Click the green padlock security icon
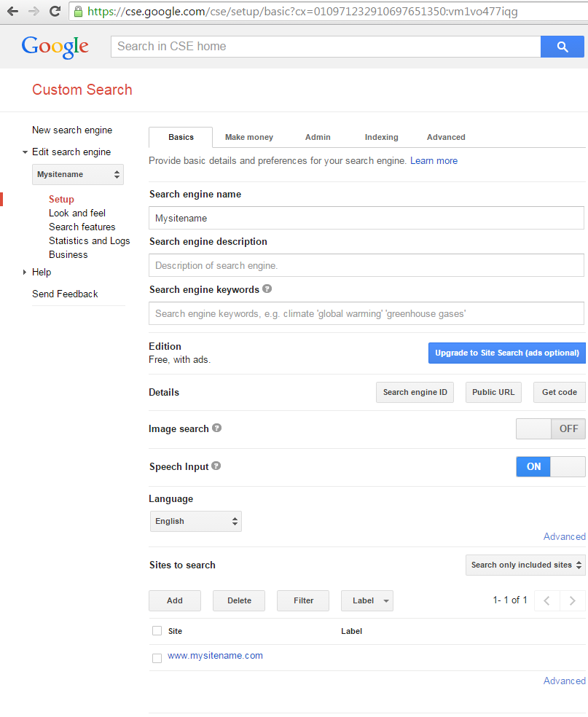Viewport: 588px width, 717px height. (x=78, y=12)
